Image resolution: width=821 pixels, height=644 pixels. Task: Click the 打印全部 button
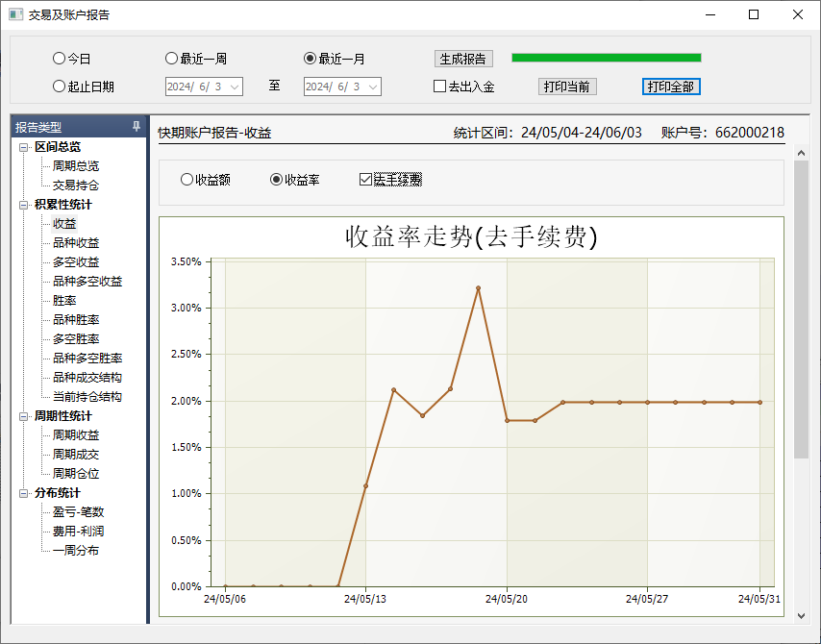(671, 87)
